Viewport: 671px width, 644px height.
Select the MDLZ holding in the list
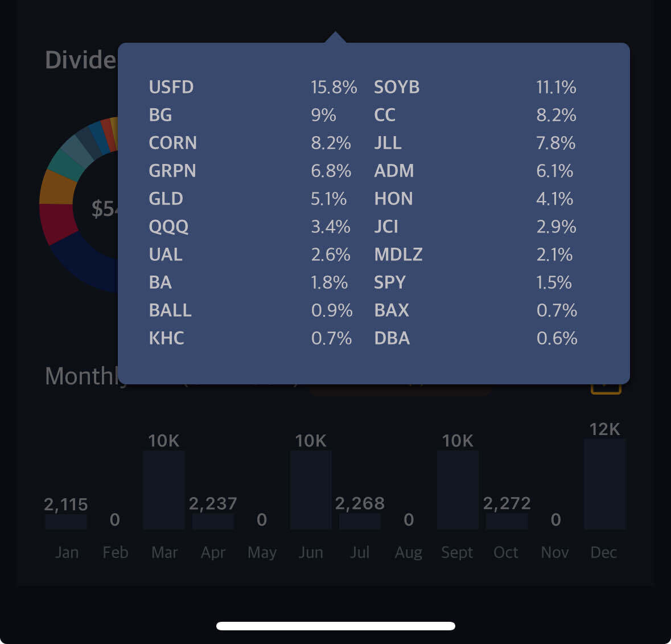398,255
